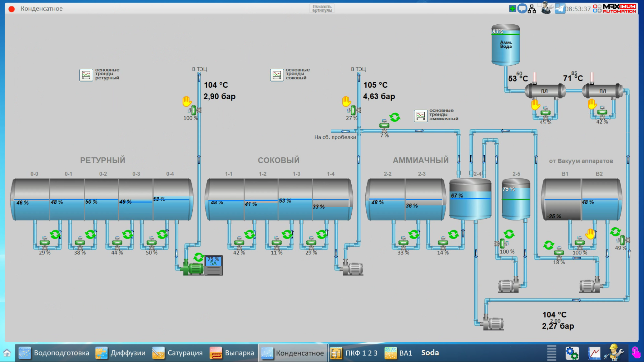Toggle manual-mode hand beside the 27 % valve
Viewport: 644px width, 362px height.
[x=346, y=102]
